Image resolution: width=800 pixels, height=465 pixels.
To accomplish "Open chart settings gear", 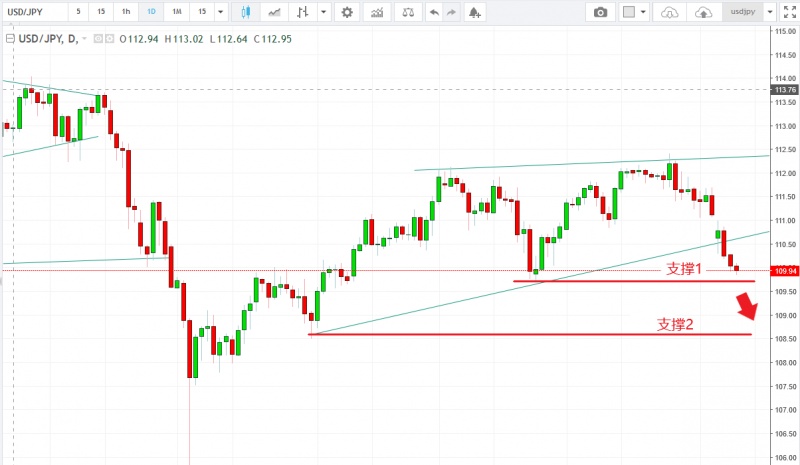I will 346,12.
